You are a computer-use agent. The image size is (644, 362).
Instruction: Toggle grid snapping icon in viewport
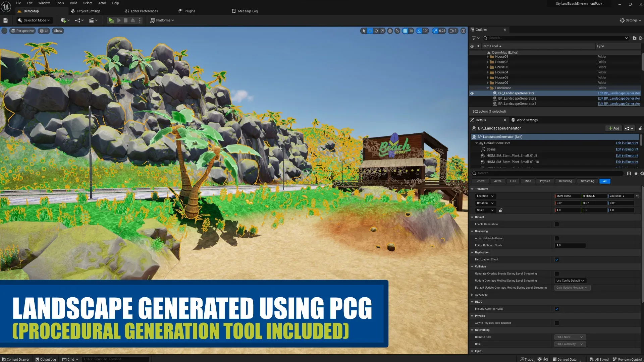coord(405,31)
